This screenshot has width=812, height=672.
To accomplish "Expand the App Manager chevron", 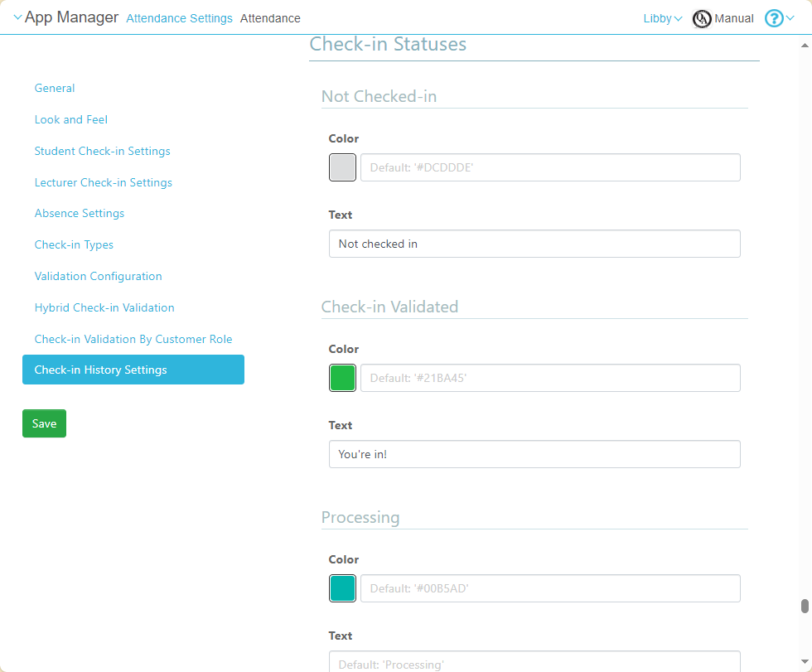I will click(17, 17).
